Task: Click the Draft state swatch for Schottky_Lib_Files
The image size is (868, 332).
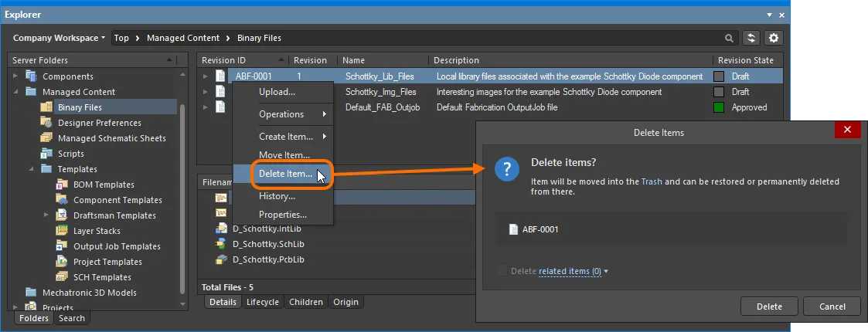Action: [x=719, y=76]
